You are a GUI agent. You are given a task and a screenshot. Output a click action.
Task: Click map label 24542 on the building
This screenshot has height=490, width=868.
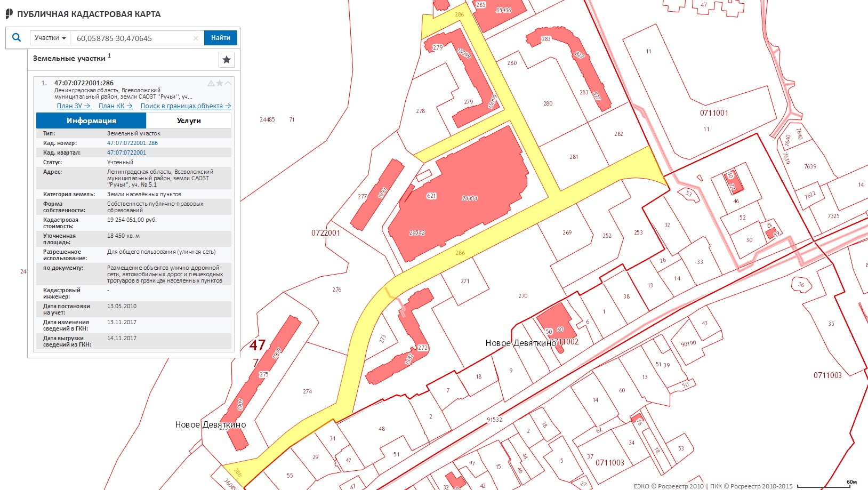pyautogui.click(x=417, y=233)
